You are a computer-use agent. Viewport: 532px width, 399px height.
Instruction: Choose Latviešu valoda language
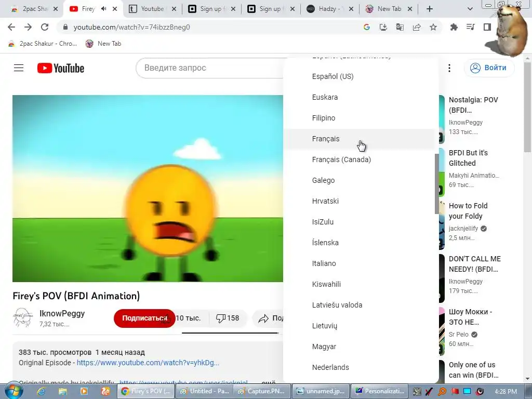(x=361, y=304)
